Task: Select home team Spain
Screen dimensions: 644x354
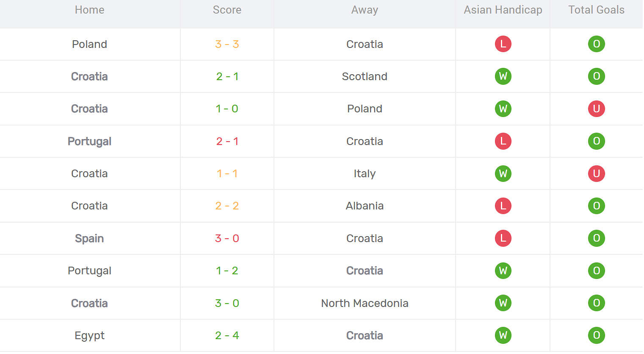Action: [89, 238]
